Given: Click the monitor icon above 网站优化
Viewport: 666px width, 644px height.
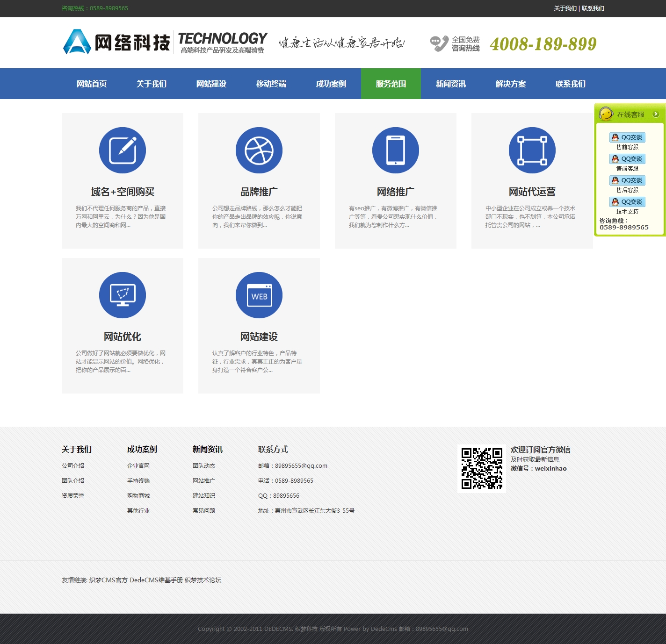Looking at the screenshot, I should coord(123,295).
